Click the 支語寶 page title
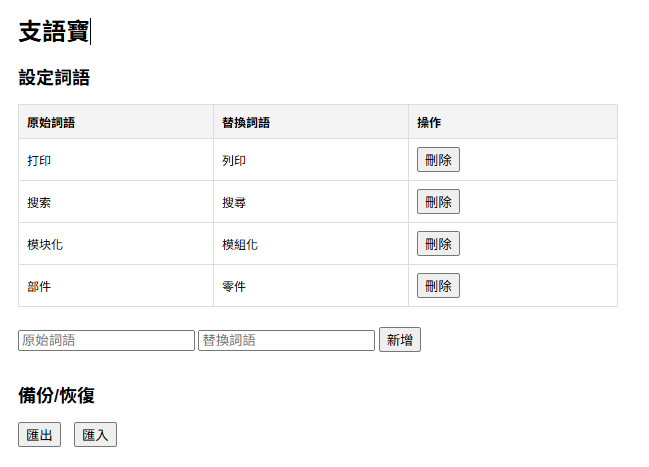 [54, 32]
